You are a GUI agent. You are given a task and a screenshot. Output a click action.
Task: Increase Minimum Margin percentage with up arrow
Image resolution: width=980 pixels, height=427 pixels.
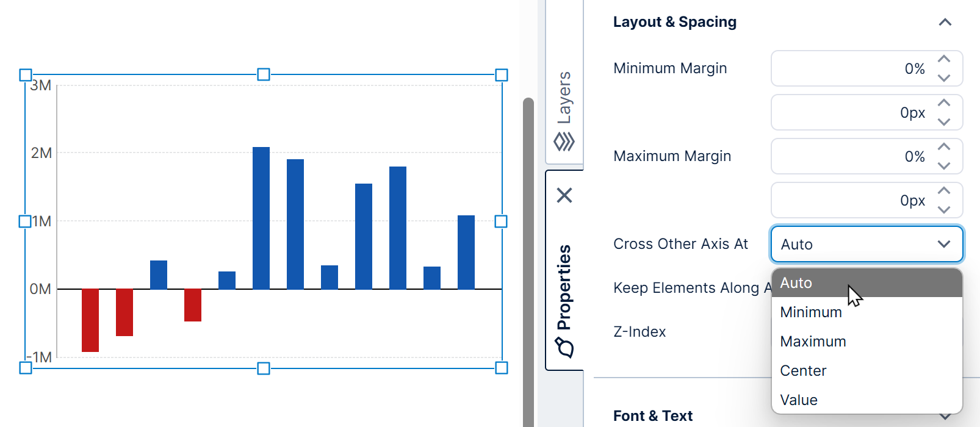(943, 59)
